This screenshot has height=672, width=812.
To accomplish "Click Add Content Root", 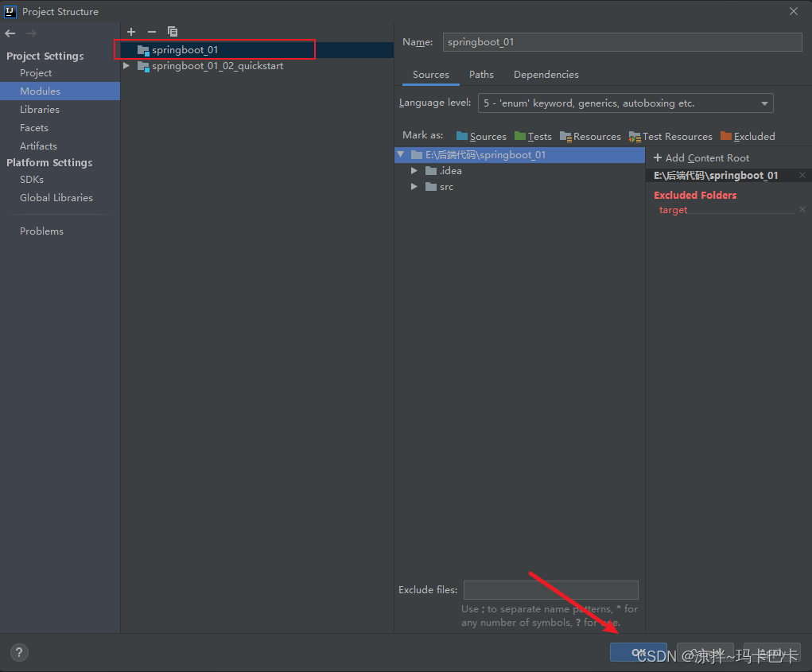I will point(701,158).
